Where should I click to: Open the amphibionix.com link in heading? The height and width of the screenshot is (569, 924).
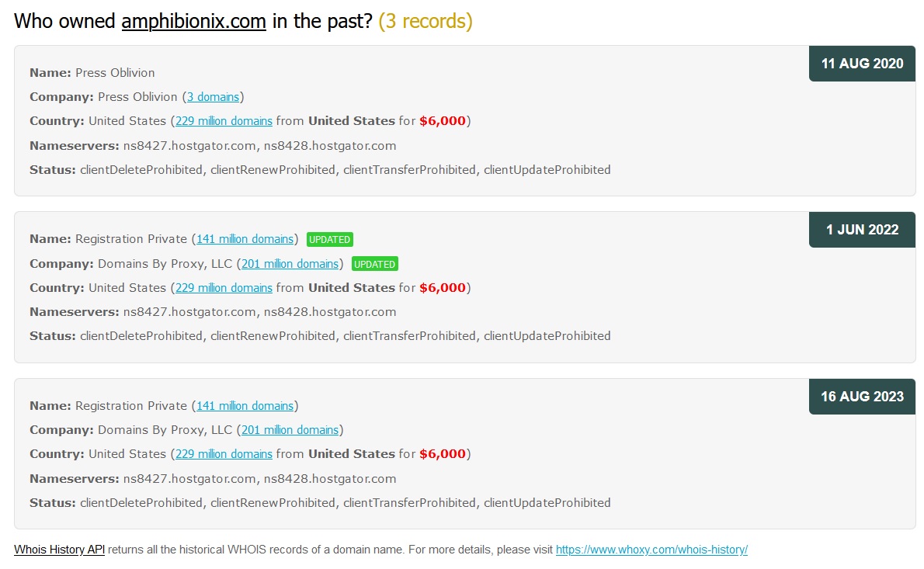(x=193, y=21)
